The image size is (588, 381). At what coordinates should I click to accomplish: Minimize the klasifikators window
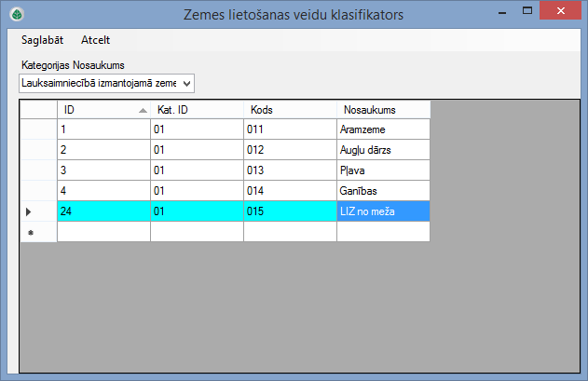502,11
